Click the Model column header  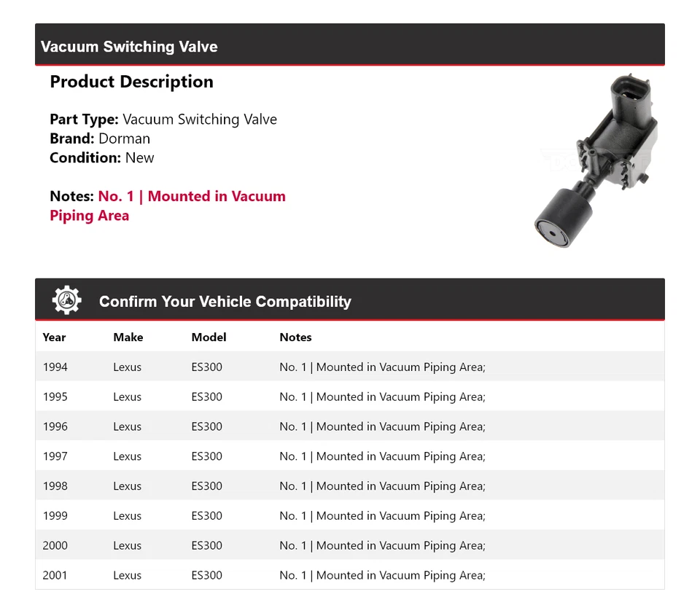coord(209,337)
